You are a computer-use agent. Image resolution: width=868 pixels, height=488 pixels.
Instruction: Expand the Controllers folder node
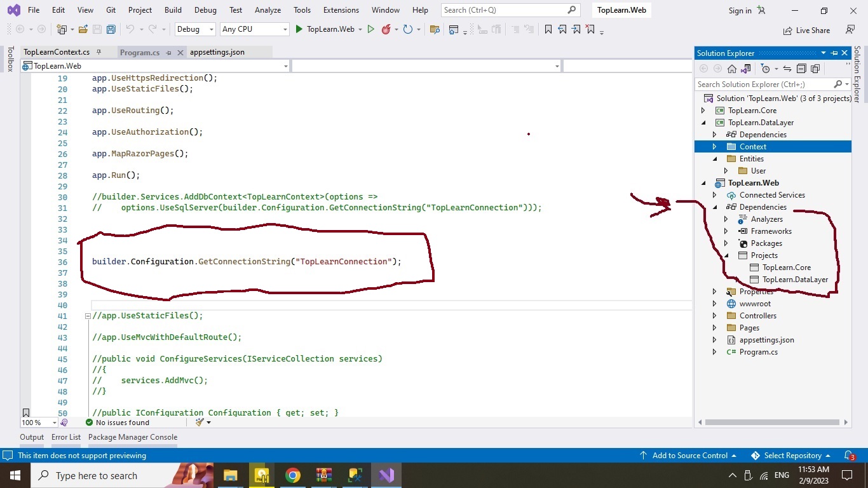(714, 316)
